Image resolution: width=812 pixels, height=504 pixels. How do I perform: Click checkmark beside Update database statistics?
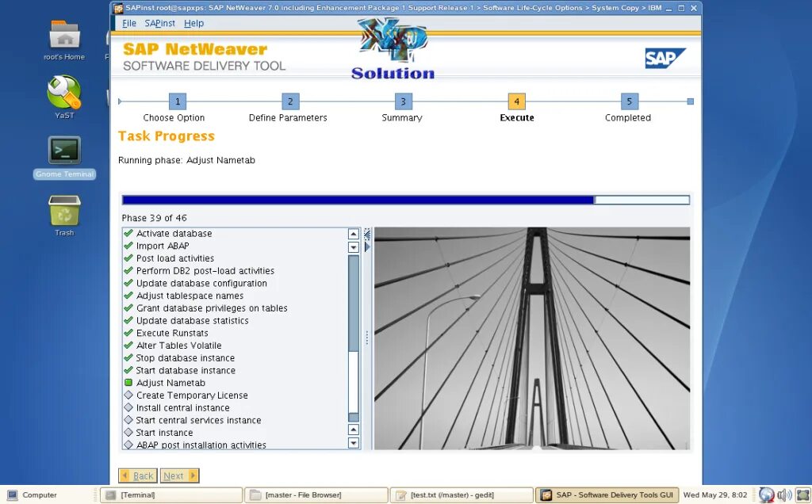click(x=128, y=320)
